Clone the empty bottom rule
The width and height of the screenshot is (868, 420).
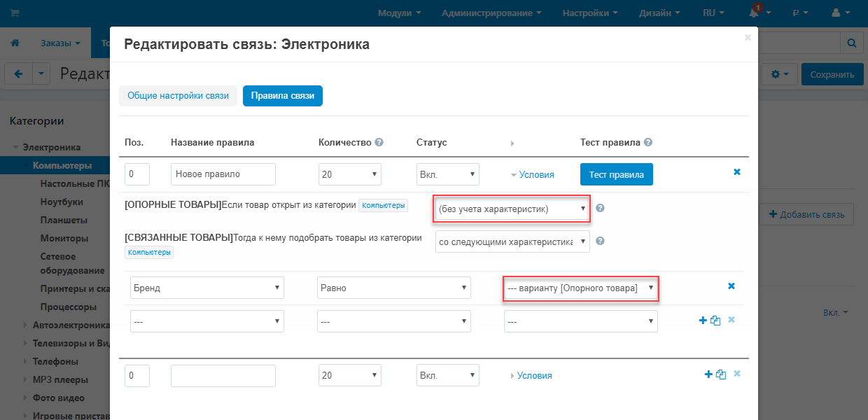[720, 374]
